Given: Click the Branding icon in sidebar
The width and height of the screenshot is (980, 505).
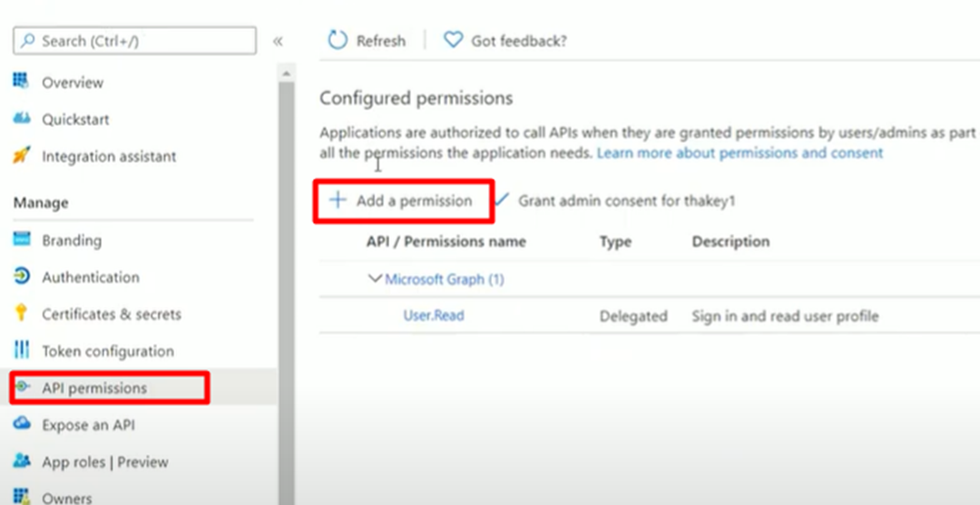Looking at the screenshot, I should 21,239.
